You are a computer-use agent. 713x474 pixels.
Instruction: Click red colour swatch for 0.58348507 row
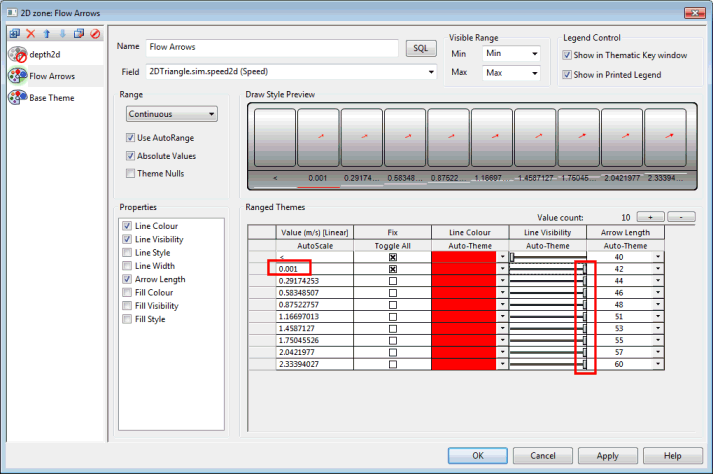(464, 293)
